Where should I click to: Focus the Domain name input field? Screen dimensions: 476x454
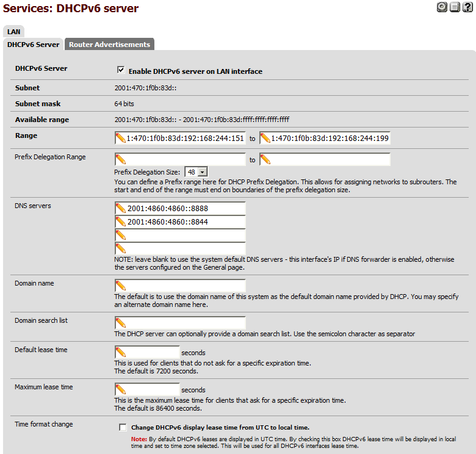click(x=180, y=286)
